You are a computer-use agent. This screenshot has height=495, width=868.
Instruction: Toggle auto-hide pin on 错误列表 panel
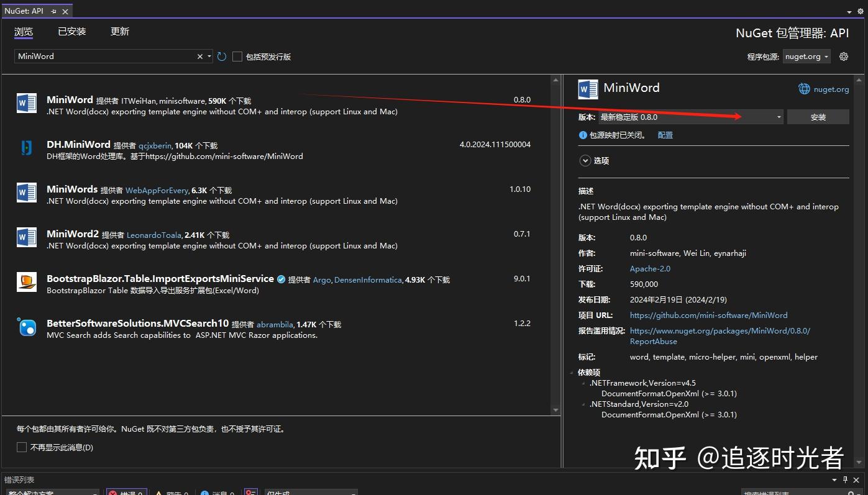click(x=845, y=479)
